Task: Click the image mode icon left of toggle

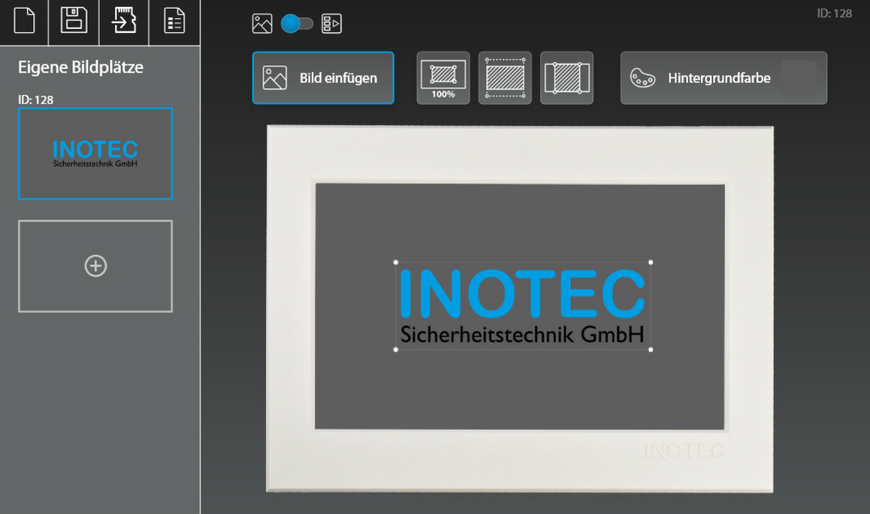Action: pyautogui.click(x=262, y=23)
